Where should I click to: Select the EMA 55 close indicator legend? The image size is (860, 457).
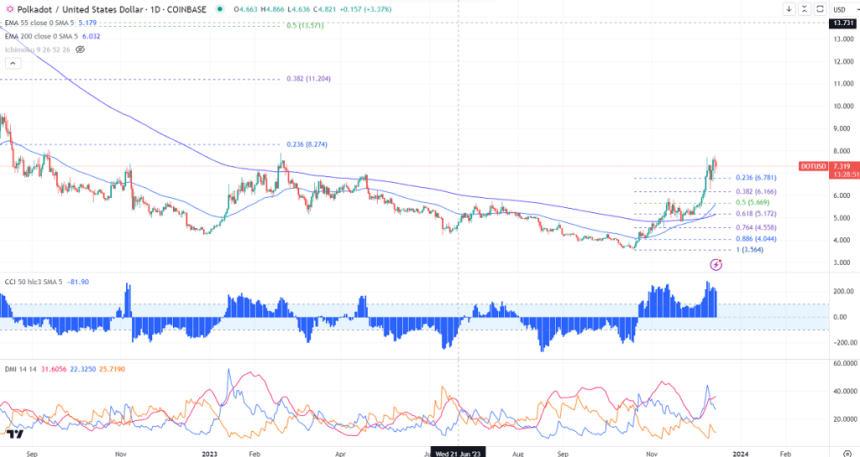pos(40,20)
